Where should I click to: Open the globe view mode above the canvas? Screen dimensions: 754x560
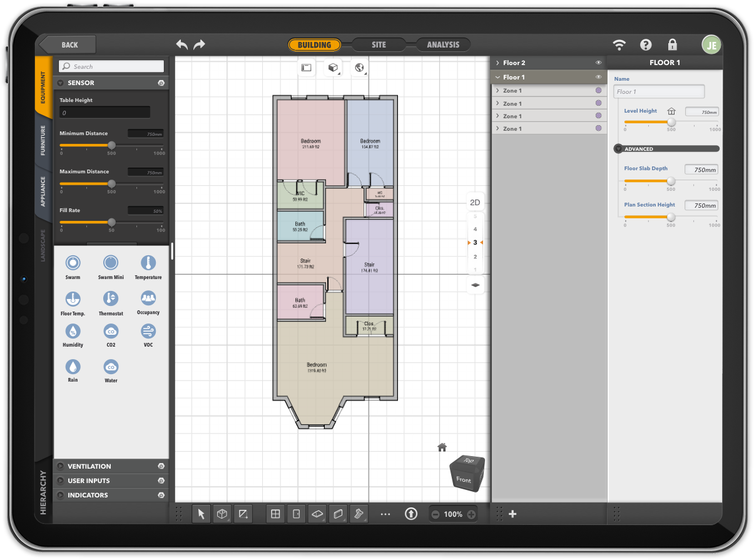pos(360,68)
